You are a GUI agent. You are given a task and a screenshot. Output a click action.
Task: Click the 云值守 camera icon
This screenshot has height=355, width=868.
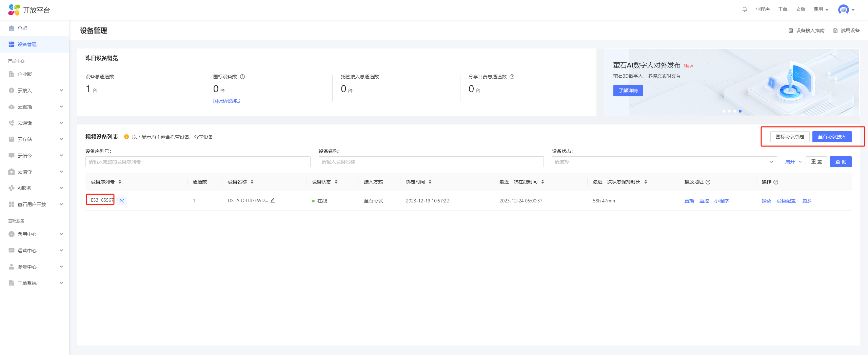click(x=12, y=172)
